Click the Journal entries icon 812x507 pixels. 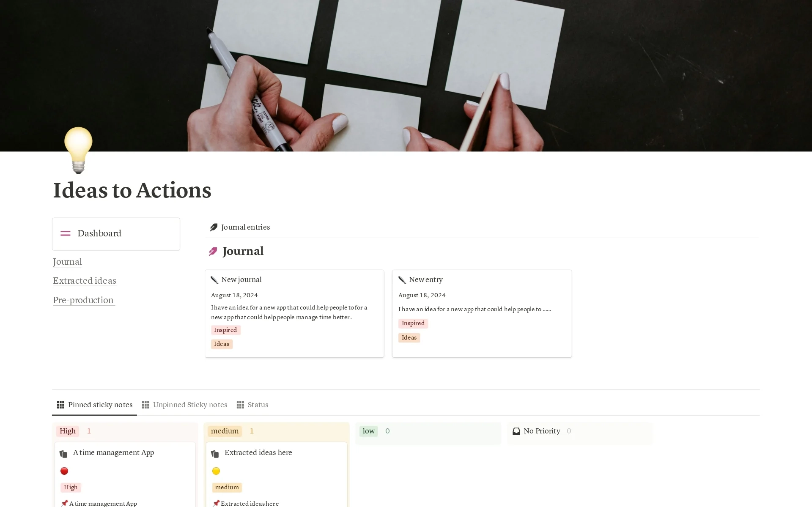pos(213,227)
